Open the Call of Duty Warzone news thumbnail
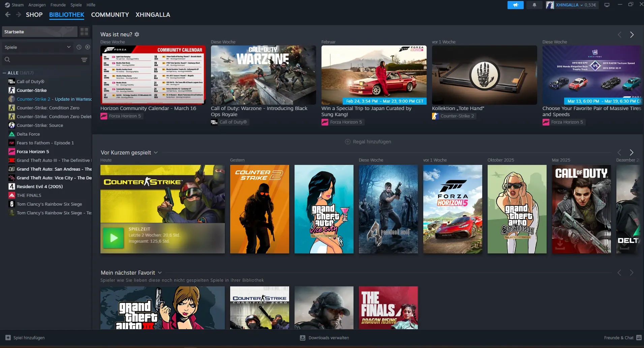The height and width of the screenshot is (348, 644). pos(264,75)
